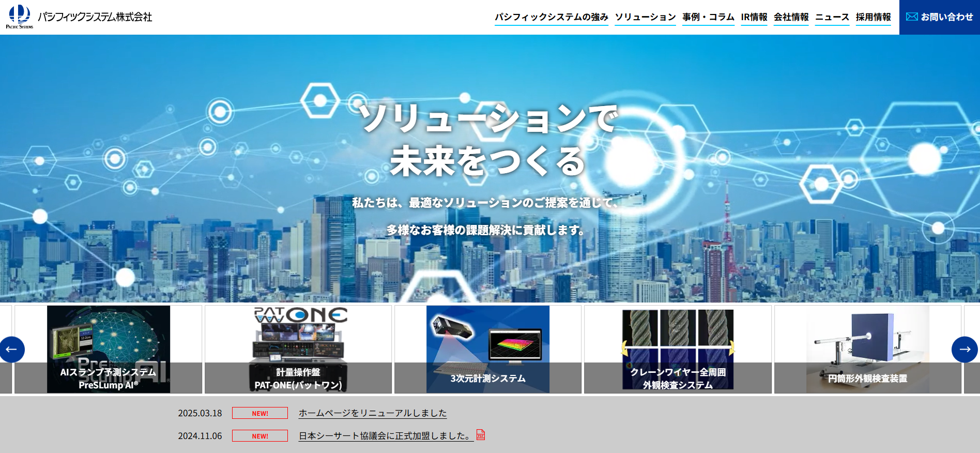The width and height of the screenshot is (980, 453).
Task: Click パシフィックシステム株式会社 company name link
Action: click(95, 17)
